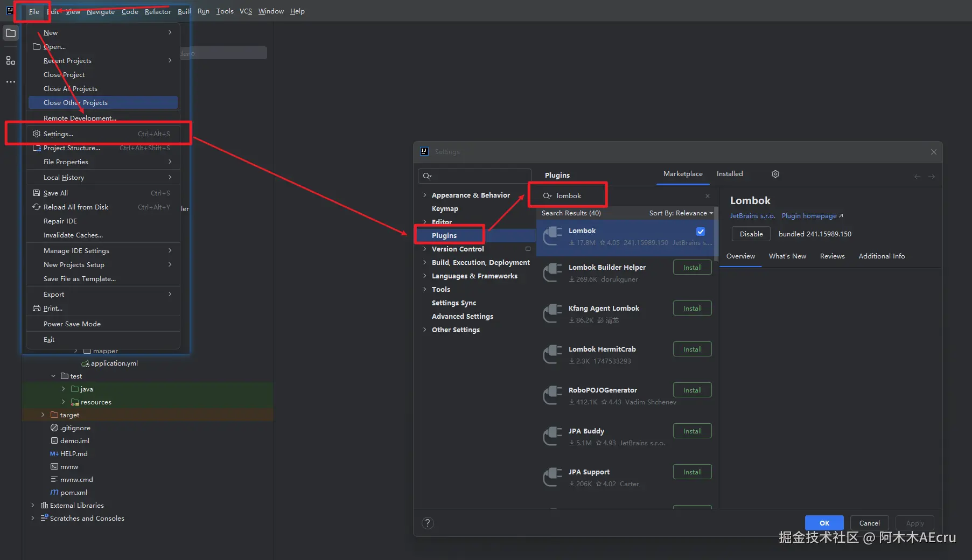
Task: Click the .gitignore file icon
Action: 54,428
